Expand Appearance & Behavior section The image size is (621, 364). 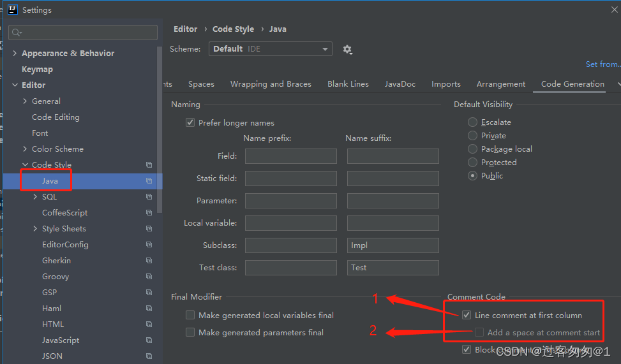point(15,53)
